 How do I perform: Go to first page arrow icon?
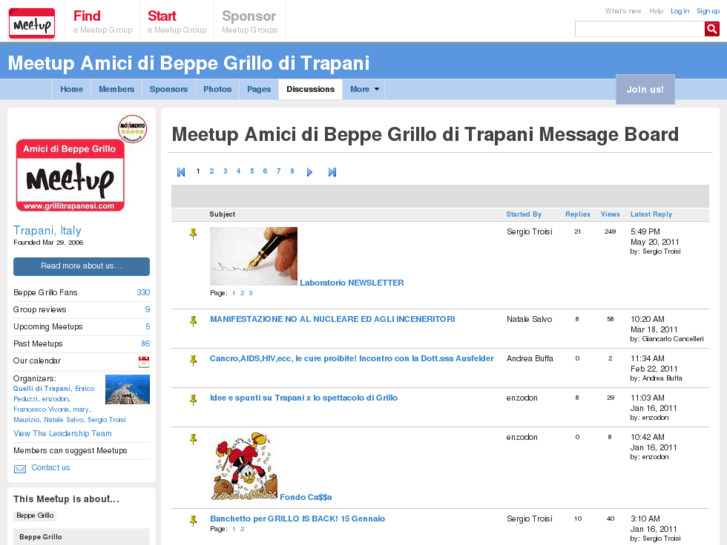pos(181,172)
